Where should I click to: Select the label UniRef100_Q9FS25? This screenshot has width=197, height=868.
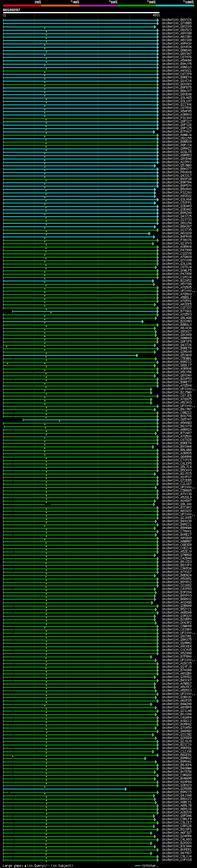177,128
